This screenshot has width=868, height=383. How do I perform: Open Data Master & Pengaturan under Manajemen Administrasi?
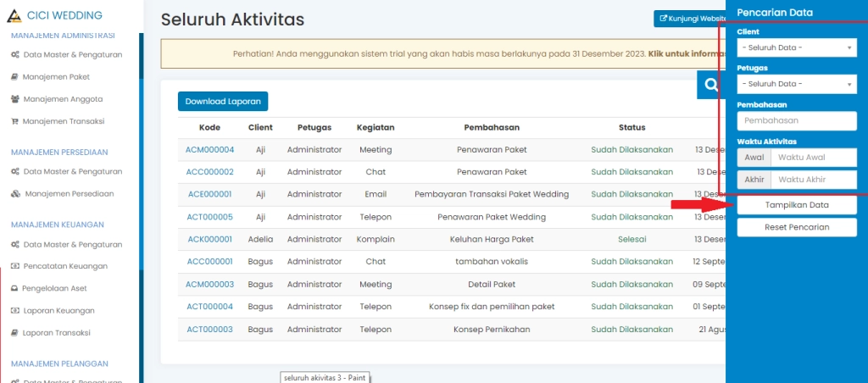click(72, 54)
